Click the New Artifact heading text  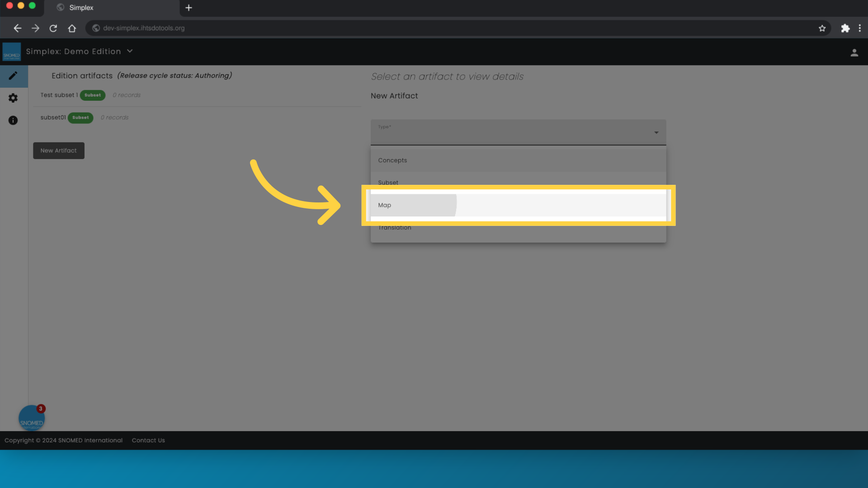394,96
